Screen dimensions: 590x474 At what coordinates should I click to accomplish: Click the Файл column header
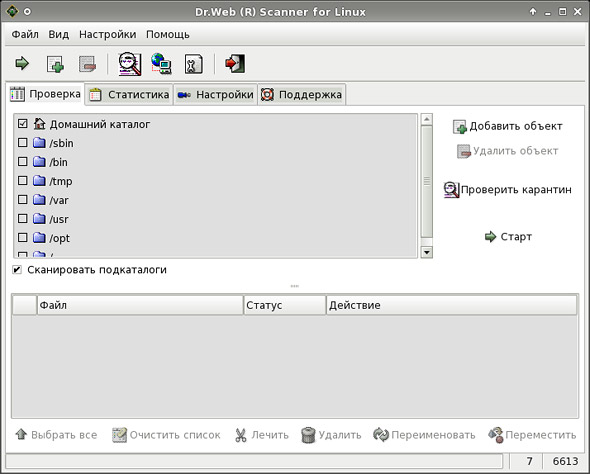coord(140,305)
